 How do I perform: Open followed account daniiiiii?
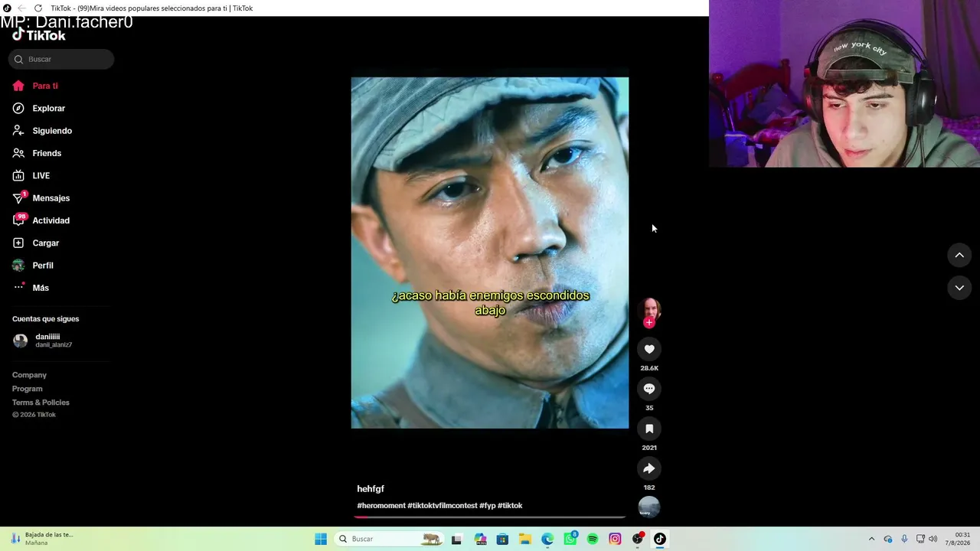pos(43,341)
